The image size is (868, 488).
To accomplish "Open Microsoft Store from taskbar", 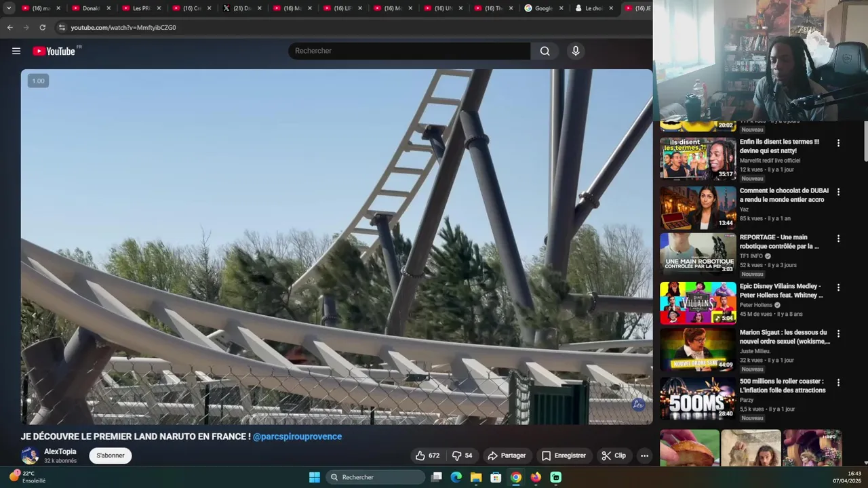I will point(496,477).
